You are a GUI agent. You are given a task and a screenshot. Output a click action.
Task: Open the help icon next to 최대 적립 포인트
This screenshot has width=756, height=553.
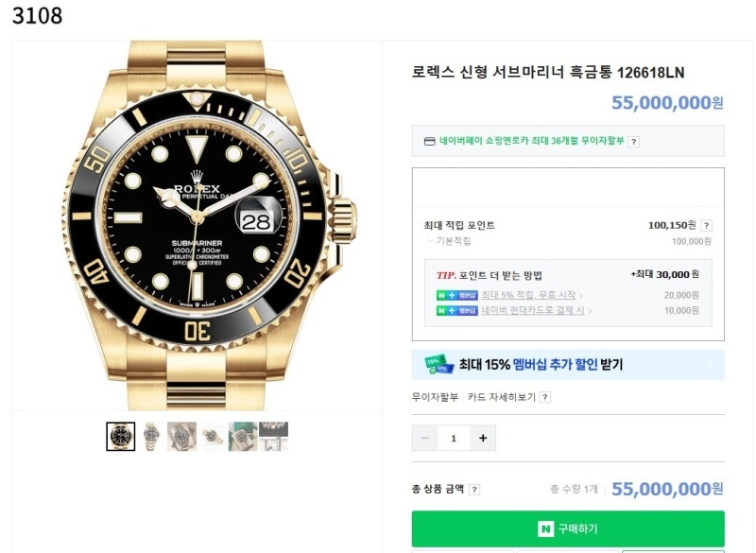tap(706, 225)
